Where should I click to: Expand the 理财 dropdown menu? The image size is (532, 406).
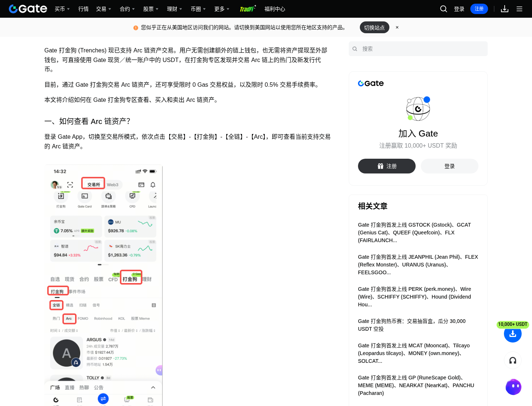coord(174,9)
